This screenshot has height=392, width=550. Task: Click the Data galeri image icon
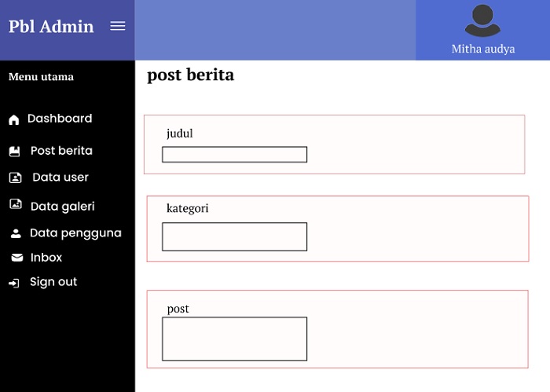pos(16,203)
